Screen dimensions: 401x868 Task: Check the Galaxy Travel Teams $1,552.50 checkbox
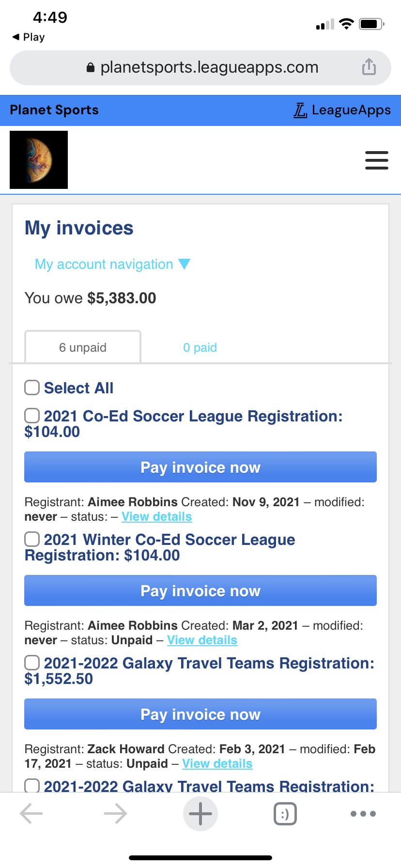[x=32, y=663]
